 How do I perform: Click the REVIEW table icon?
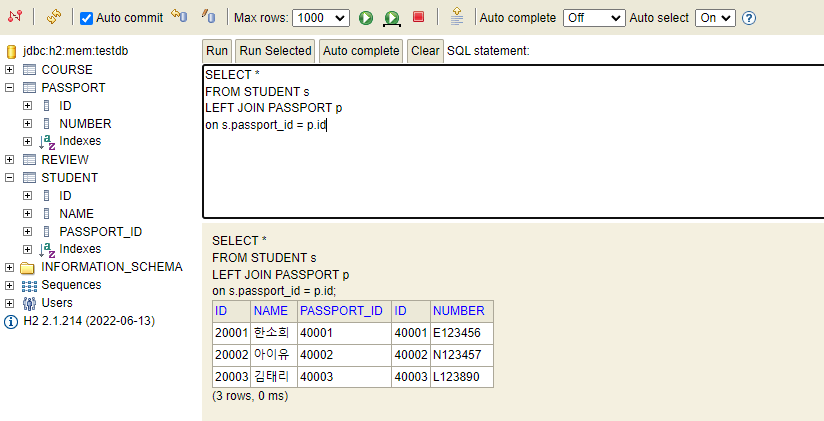(x=29, y=159)
